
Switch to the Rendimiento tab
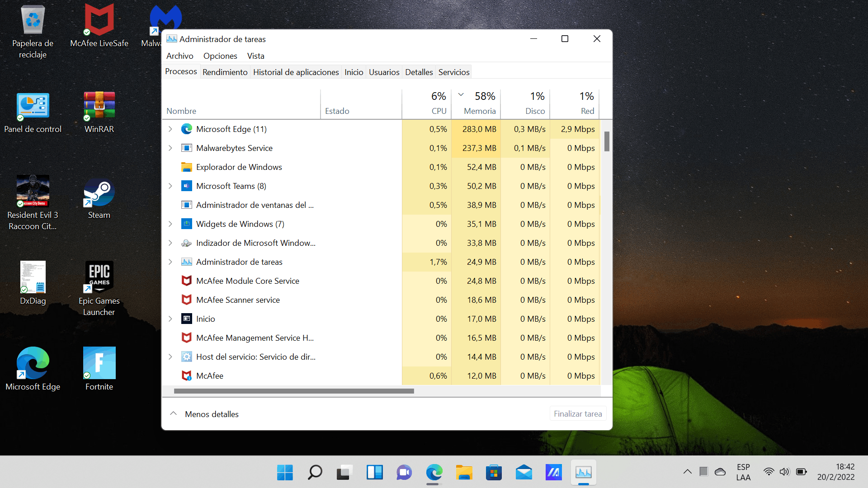point(225,72)
